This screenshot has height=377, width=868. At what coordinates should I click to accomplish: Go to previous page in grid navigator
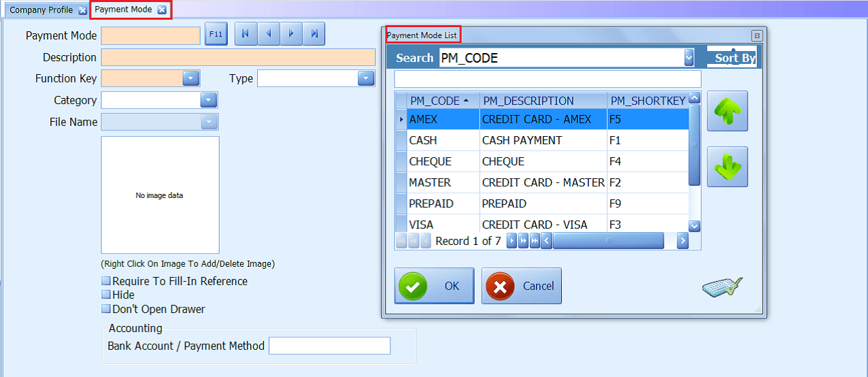pyautogui.click(x=413, y=241)
